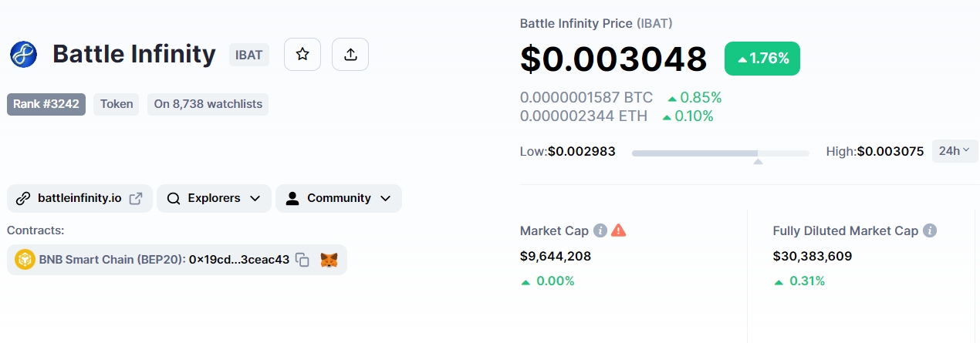Click the share upload icon button
Image resolution: width=980 pixels, height=343 pixels.
[x=350, y=54]
